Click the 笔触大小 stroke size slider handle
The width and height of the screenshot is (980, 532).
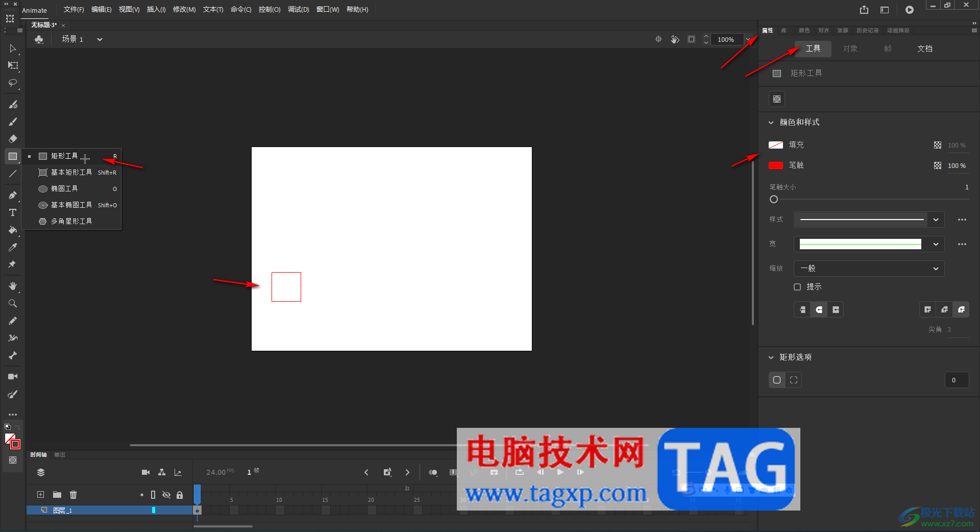(x=774, y=200)
